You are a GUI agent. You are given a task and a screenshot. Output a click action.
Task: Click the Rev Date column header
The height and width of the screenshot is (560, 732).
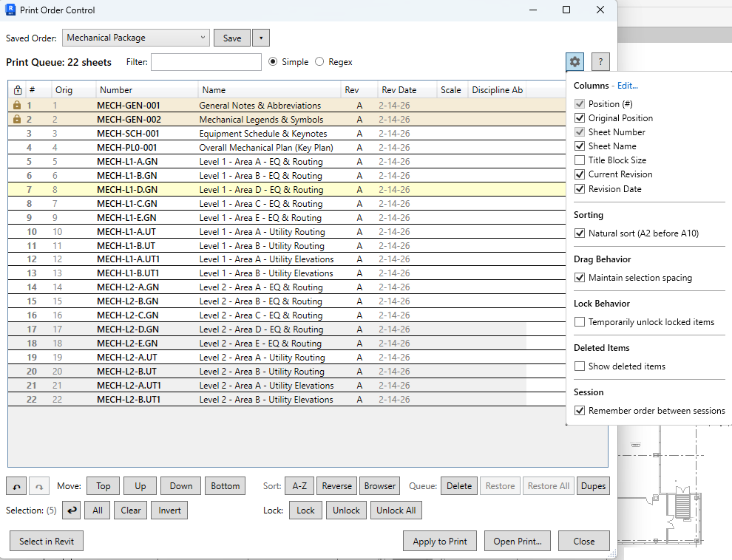pyautogui.click(x=399, y=90)
